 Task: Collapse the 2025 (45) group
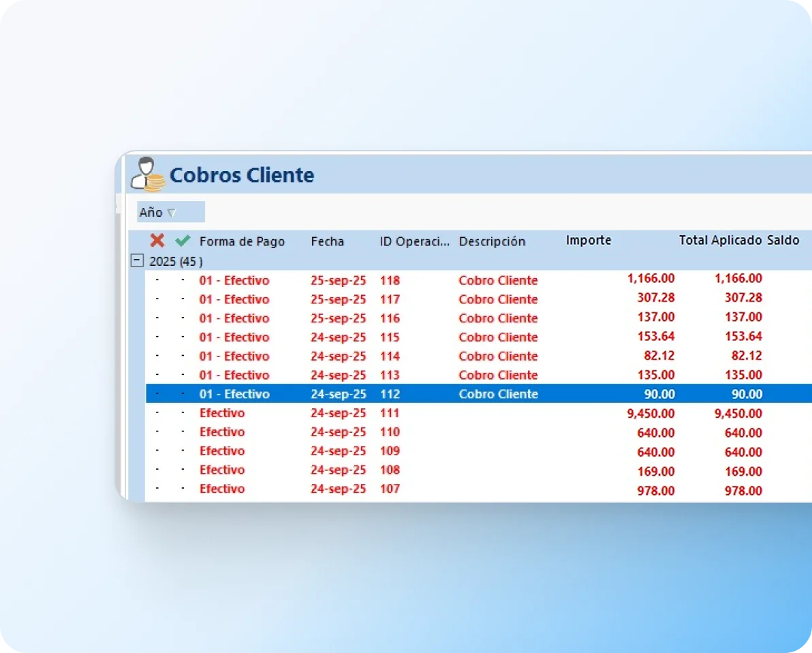click(137, 260)
